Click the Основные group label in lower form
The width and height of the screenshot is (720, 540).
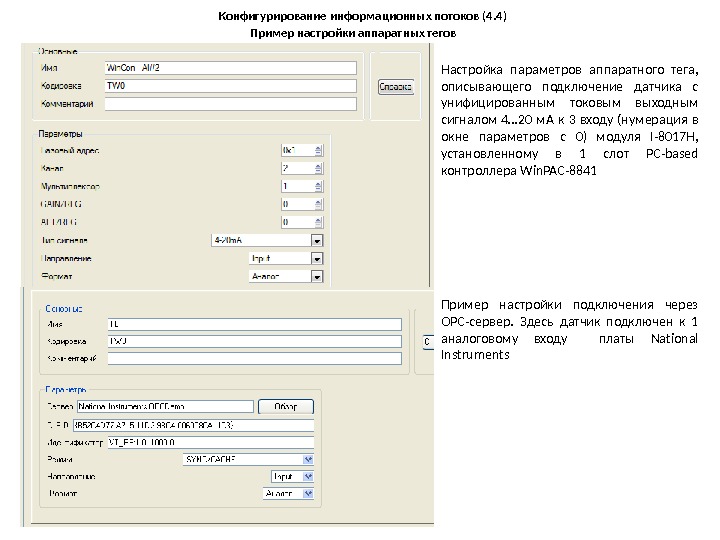pos(63,309)
